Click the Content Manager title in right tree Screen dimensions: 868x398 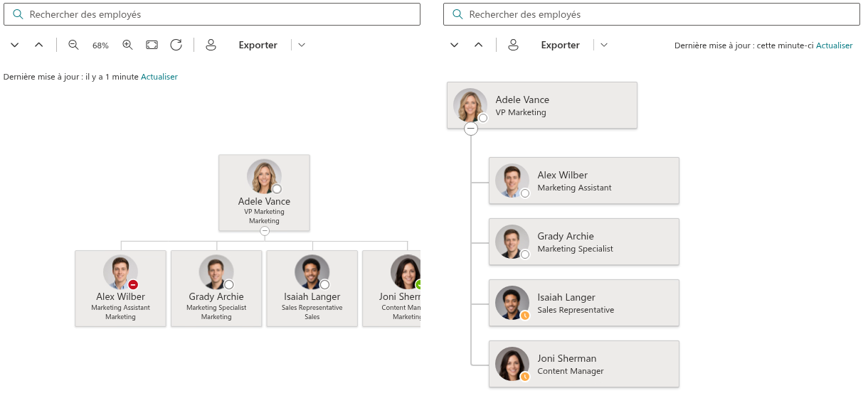571,371
